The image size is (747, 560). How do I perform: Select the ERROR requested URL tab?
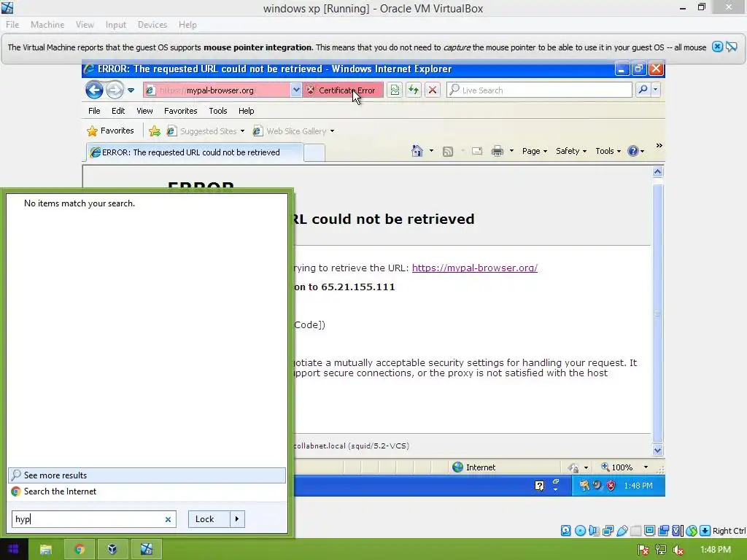194,152
